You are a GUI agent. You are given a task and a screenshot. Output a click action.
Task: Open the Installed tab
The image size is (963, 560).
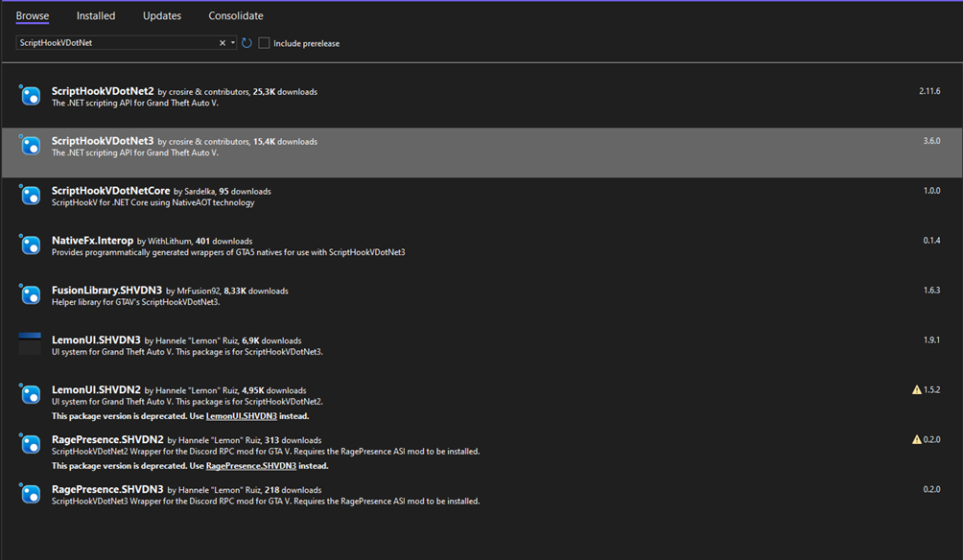point(96,16)
